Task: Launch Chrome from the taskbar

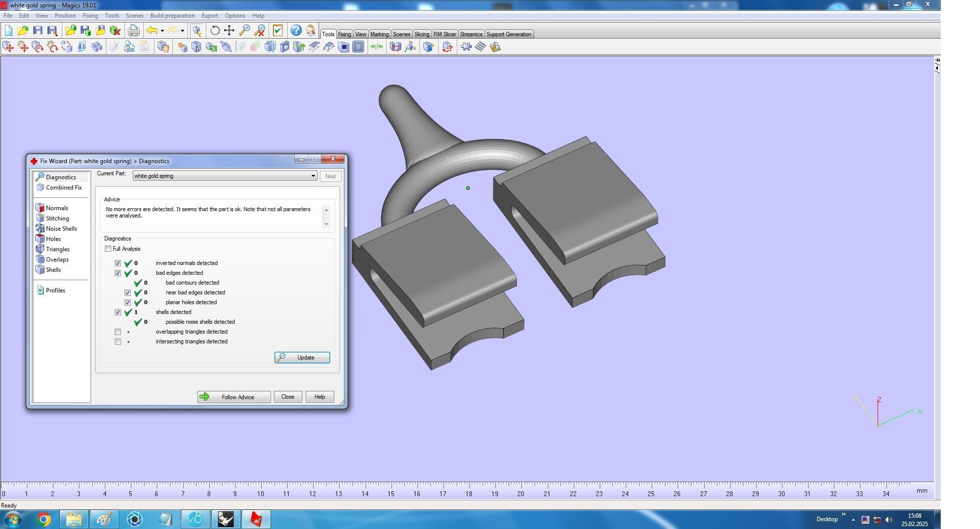Action: (x=44, y=519)
